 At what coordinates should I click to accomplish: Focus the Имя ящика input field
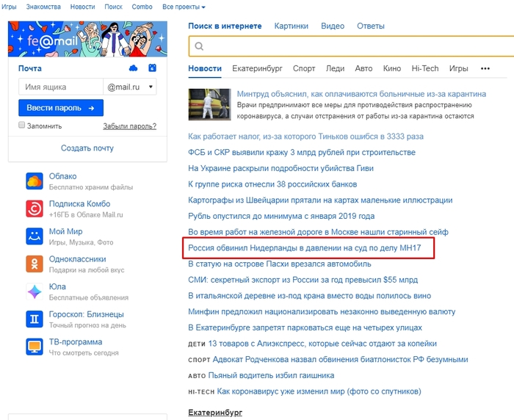coord(61,87)
